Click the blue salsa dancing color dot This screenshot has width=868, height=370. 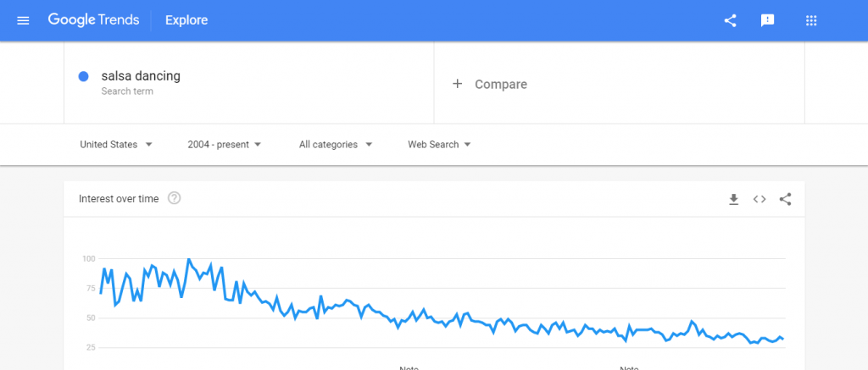(84, 76)
